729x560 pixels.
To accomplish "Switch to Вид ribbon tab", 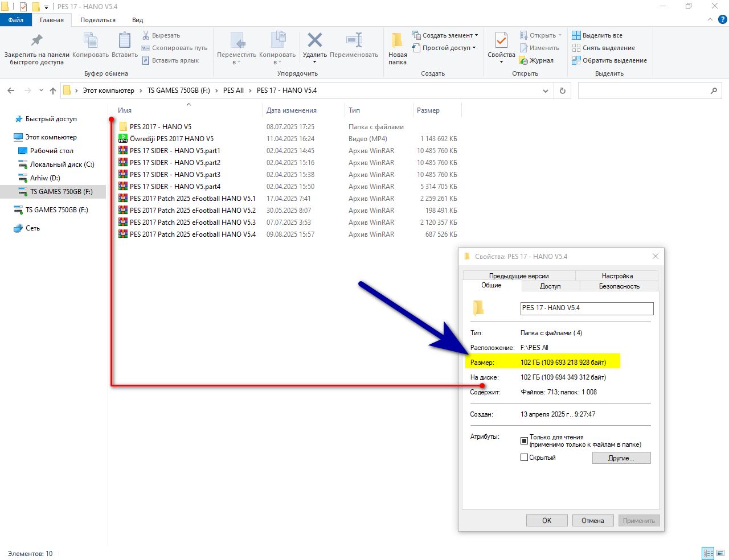I will [138, 20].
